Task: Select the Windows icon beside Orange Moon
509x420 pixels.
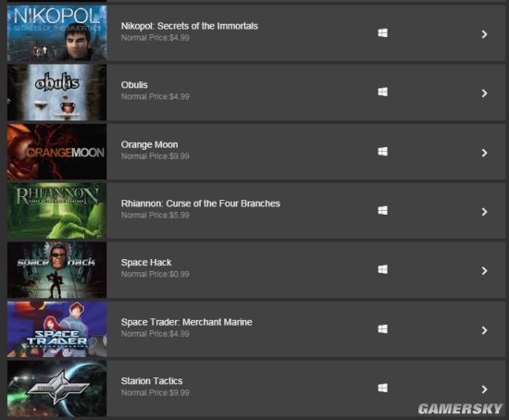Action: [383, 151]
